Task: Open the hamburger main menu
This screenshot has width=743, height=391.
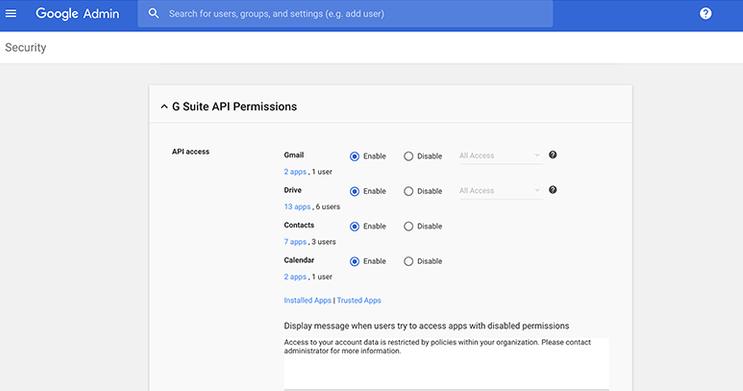Action: pyautogui.click(x=10, y=13)
